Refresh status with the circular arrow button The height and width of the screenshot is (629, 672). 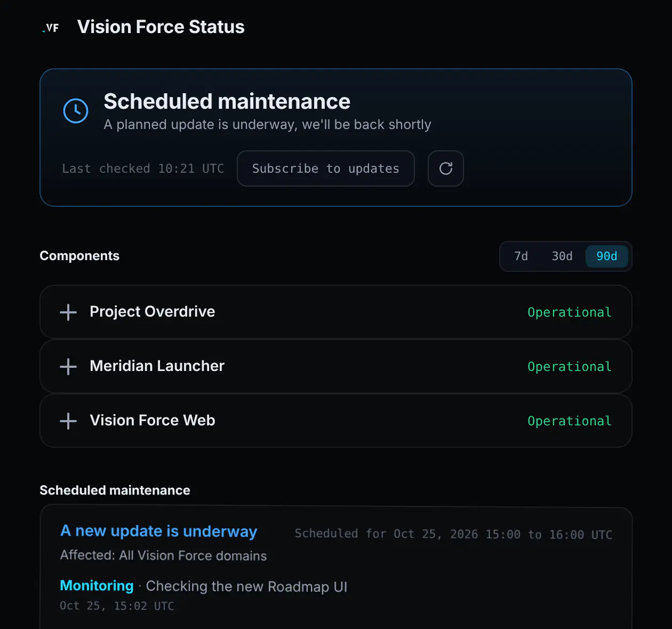(446, 168)
